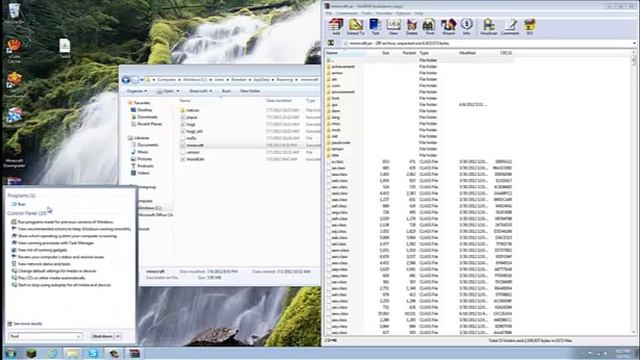Click WinRAR up-one-level icon beside the address bar

(331, 43)
